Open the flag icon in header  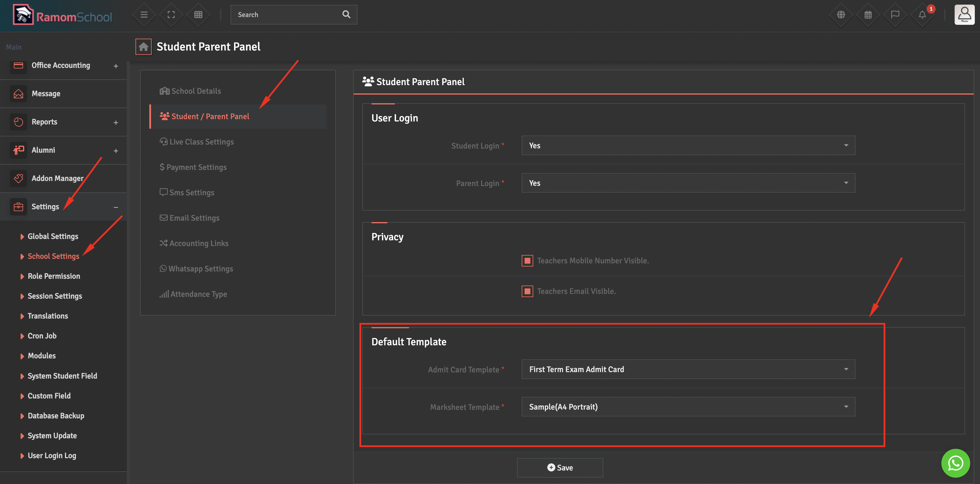pos(895,14)
